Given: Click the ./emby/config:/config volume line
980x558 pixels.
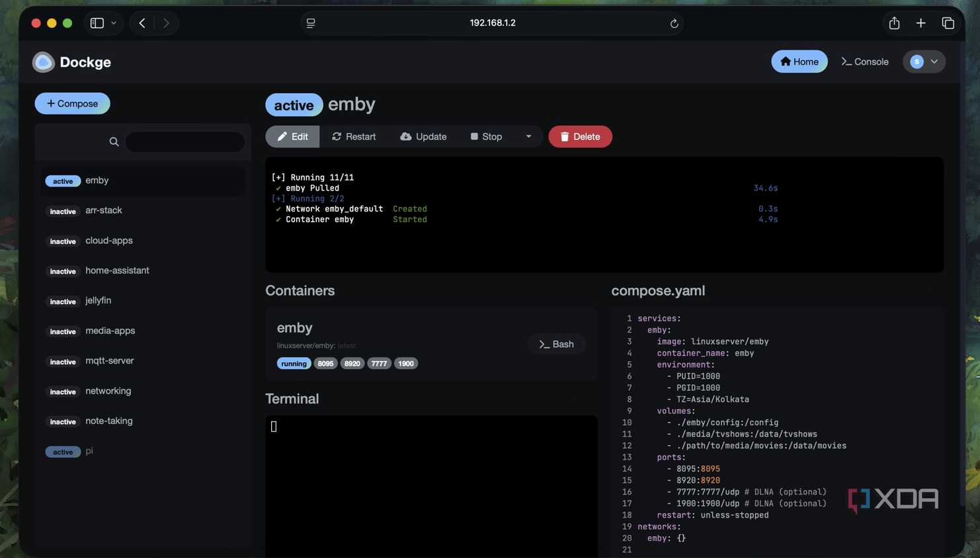Looking at the screenshot, I should click(722, 422).
